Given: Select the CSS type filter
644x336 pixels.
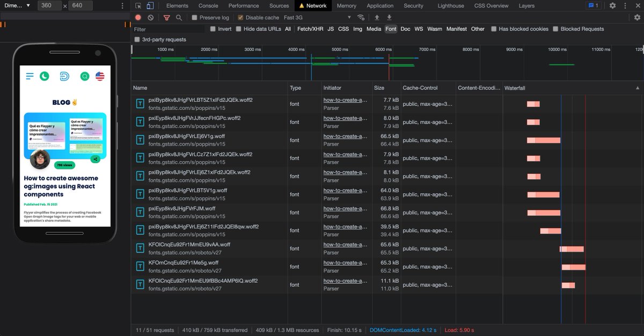Looking at the screenshot, I should pyautogui.click(x=343, y=29).
